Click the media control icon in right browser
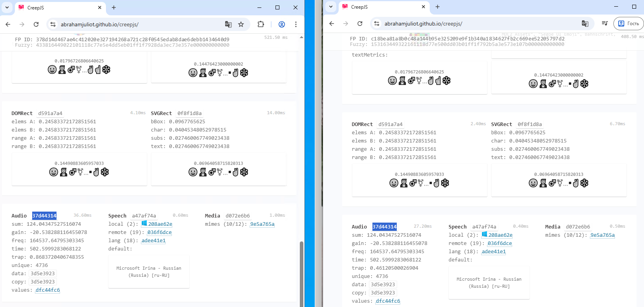Image resolution: width=644 pixels, height=307 pixels. (x=605, y=24)
